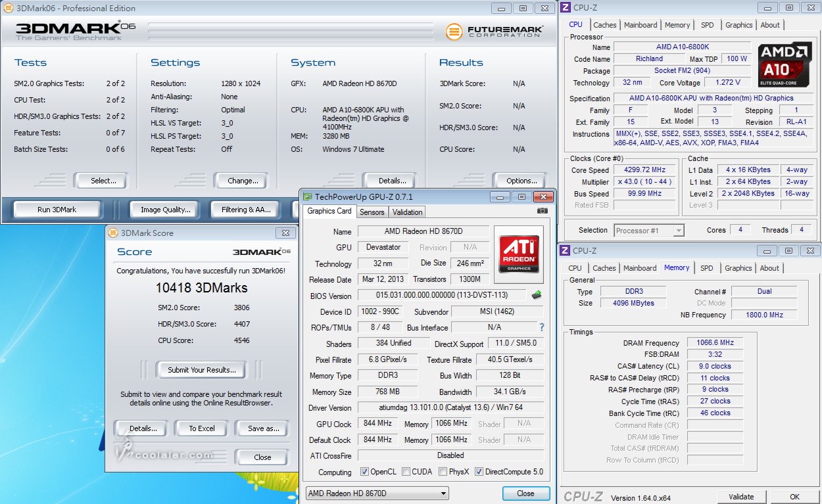Viewport: 822px width, 504px height.
Task: Open the Validation tab in GPU-Z
Action: point(407,212)
